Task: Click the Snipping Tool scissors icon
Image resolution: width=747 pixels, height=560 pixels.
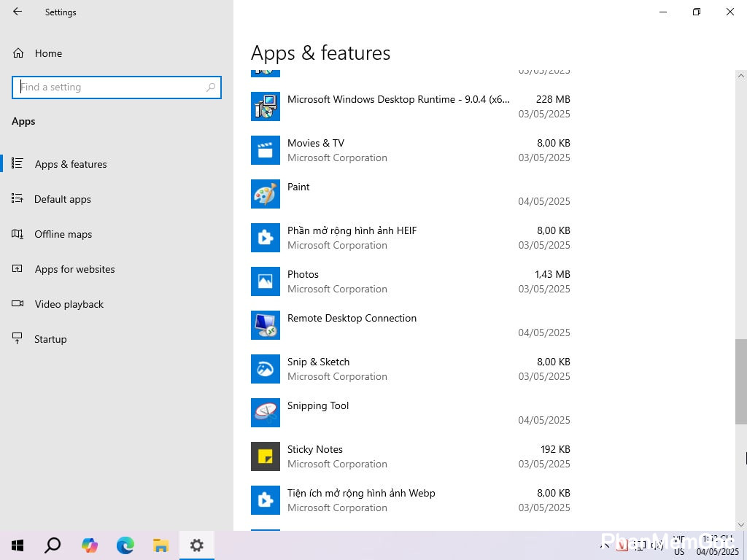Action: [x=266, y=413]
